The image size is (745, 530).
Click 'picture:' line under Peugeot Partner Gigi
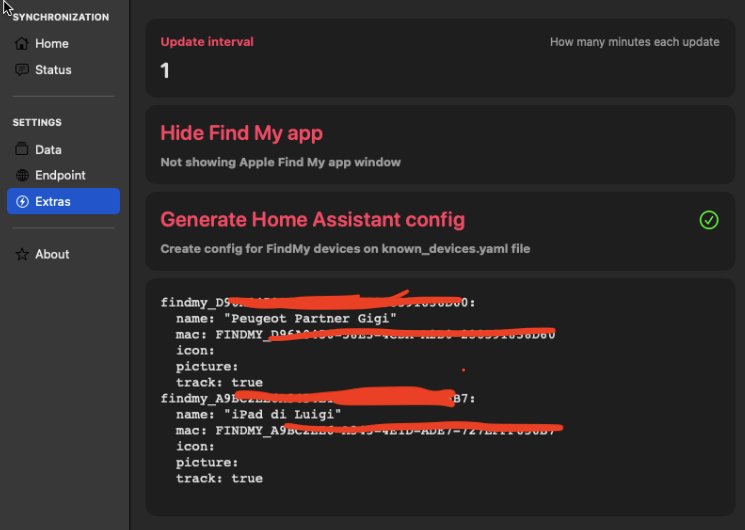point(207,366)
